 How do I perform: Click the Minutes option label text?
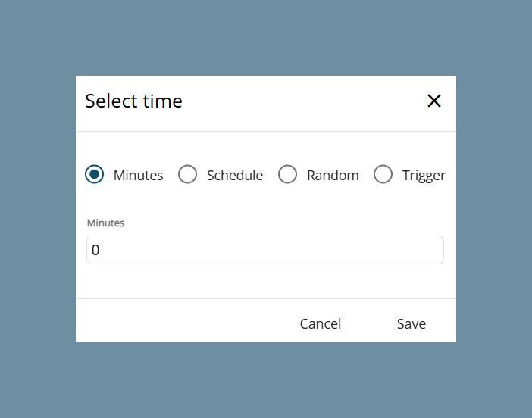(138, 175)
